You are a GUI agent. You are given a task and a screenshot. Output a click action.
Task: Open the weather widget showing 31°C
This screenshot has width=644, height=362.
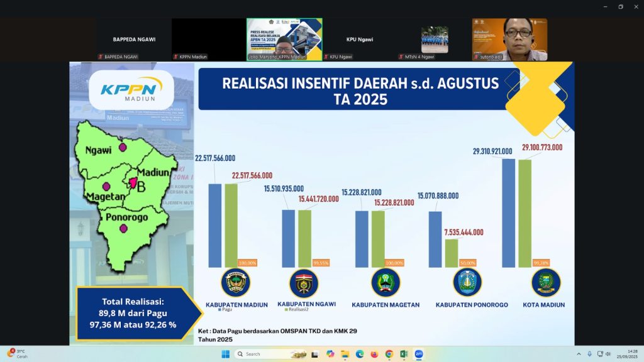(18, 354)
